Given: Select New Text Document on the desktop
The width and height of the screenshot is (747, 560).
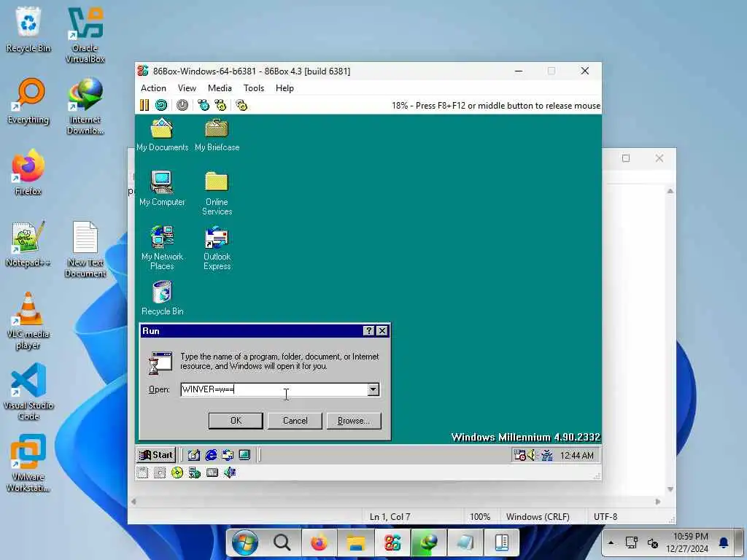Looking at the screenshot, I should [x=85, y=249].
